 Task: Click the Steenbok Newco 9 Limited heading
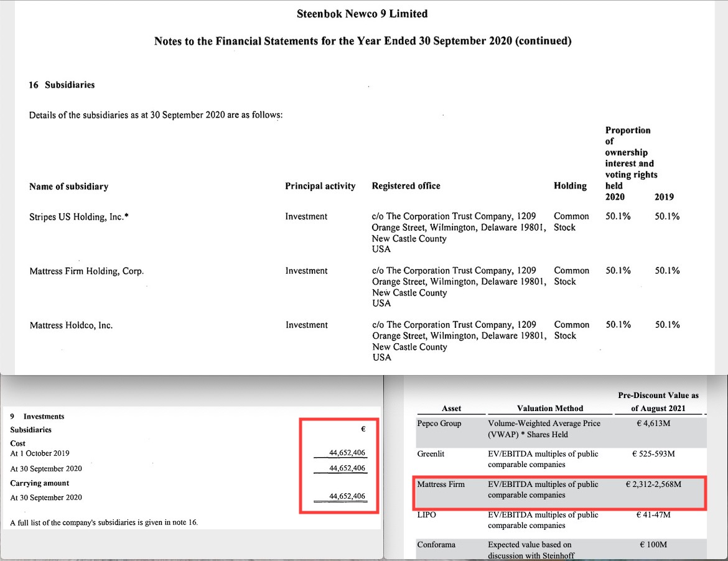pyautogui.click(x=363, y=13)
